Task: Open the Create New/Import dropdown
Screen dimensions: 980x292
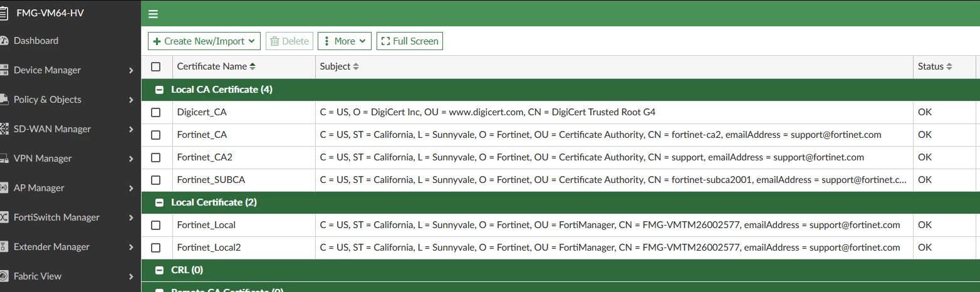Action: pyautogui.click(x=204, y=41)
